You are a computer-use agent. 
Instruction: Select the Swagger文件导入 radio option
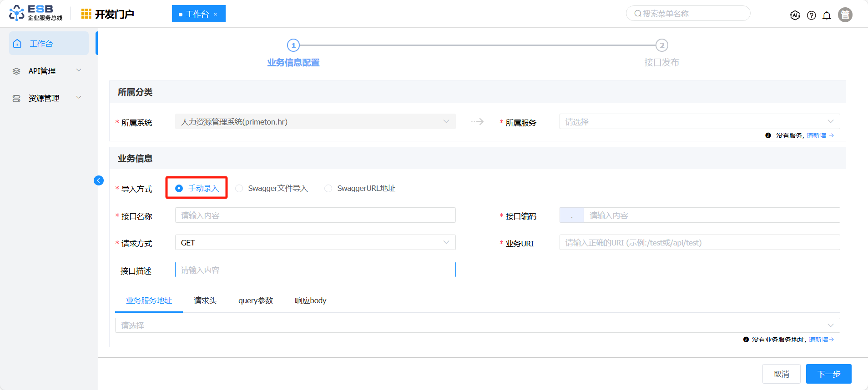coord(239,188)
